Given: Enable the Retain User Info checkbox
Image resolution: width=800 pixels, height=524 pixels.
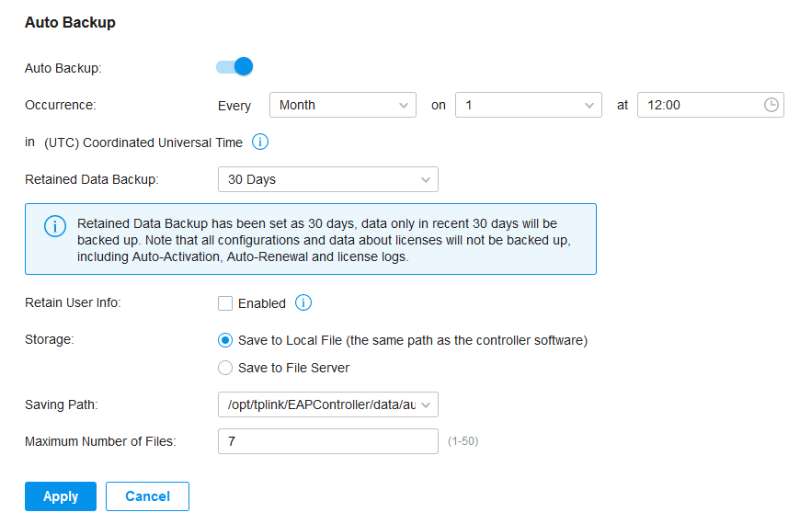Looking at the screenshot, I should point(225,303).
